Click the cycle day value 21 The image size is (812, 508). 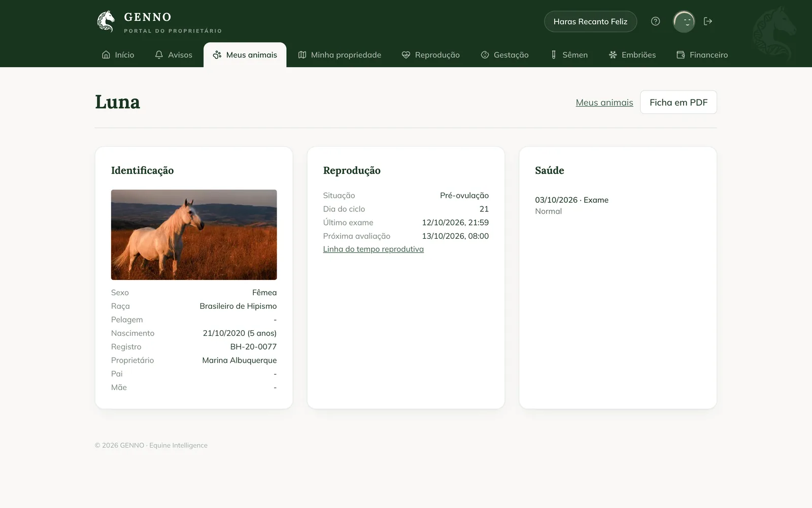point(484,209)
